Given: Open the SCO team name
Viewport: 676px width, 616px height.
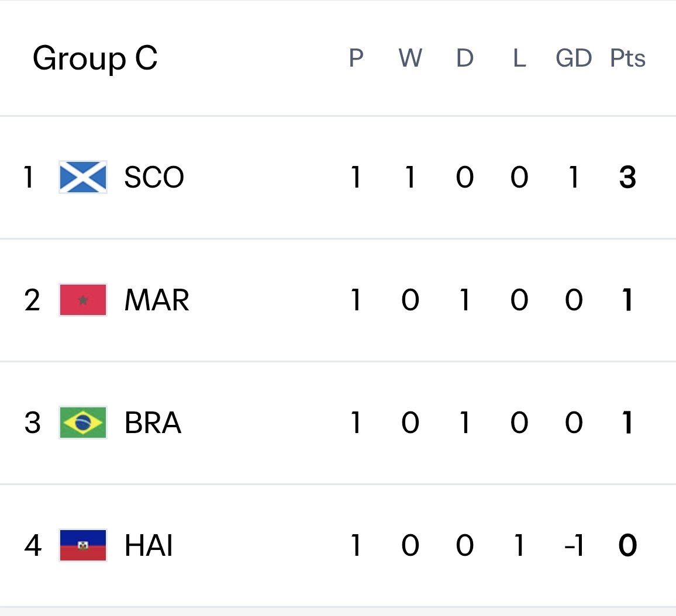Looking at the screenshot, I should pos(154,177).
